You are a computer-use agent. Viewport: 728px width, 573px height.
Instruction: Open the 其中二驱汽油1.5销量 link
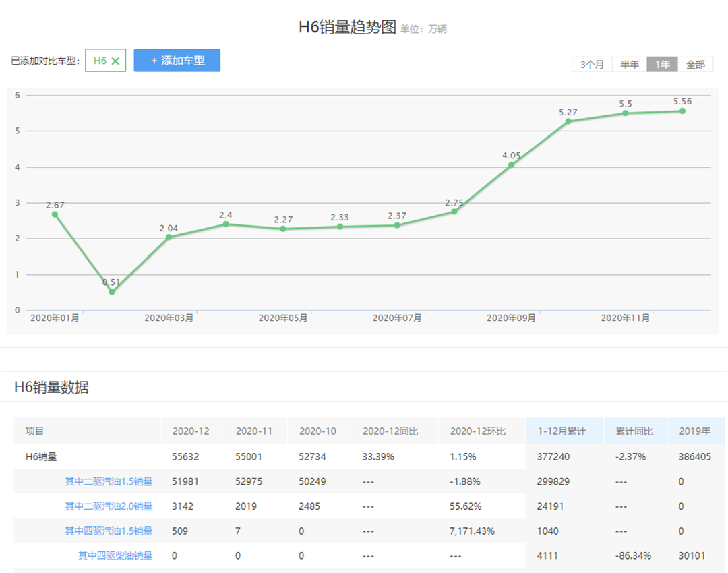point(109,481)
